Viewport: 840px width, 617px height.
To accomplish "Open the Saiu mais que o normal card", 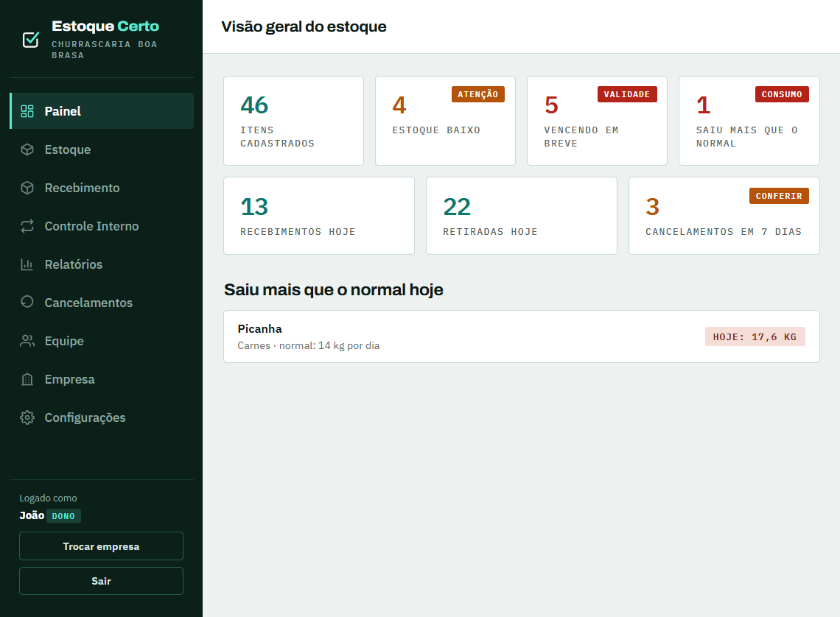I will coord(749,121).
